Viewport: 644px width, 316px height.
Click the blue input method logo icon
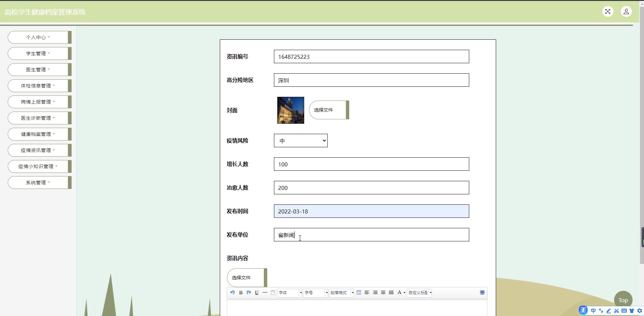tap(583, 310)
